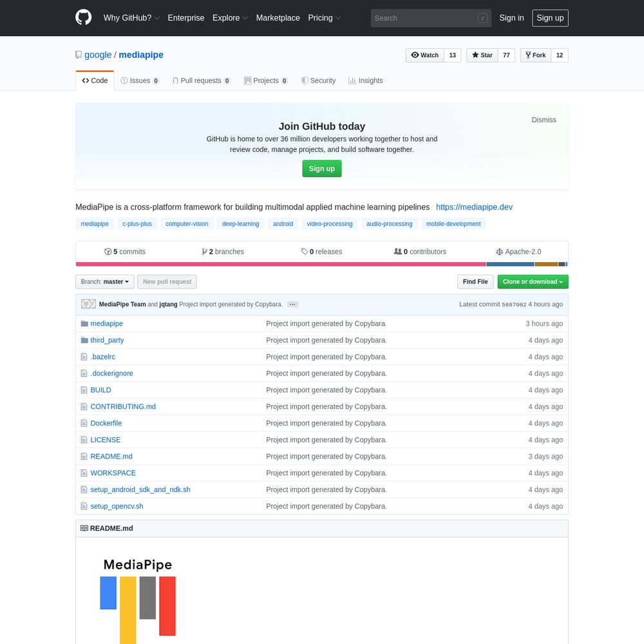The width and height of the screenshot is (644, 644).
Task: Click the New pull request button
Action: click(x=167, y=282)
